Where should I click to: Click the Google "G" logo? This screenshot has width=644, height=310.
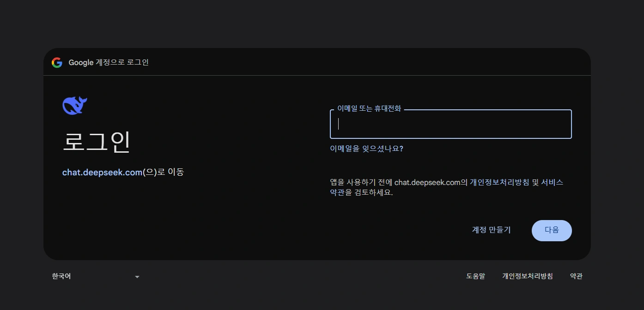pyautogui.click(x=57, y=63)
